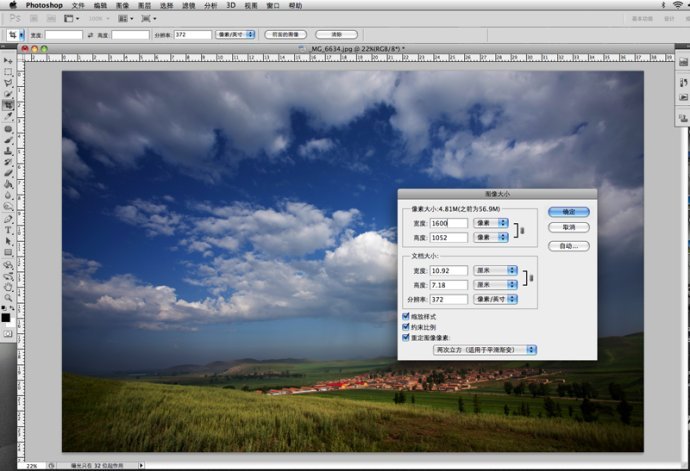
Task: Click the swap width and height icon
Action: 91,34
